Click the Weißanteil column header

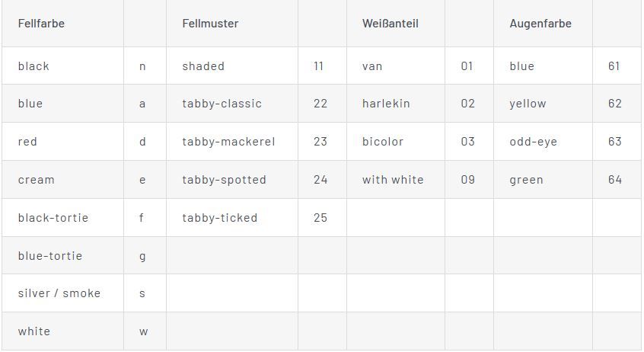tap(390, 24)
